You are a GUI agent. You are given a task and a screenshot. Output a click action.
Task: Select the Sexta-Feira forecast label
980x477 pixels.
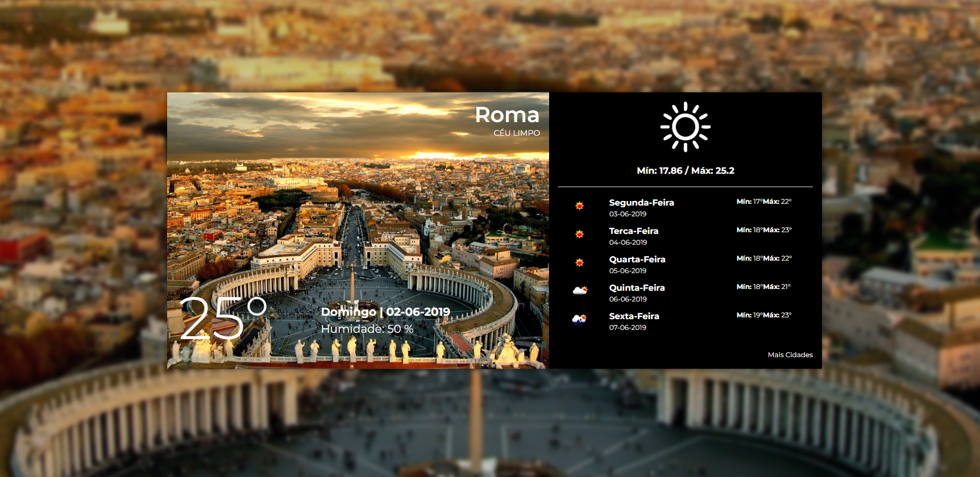(x=634, y=316)
